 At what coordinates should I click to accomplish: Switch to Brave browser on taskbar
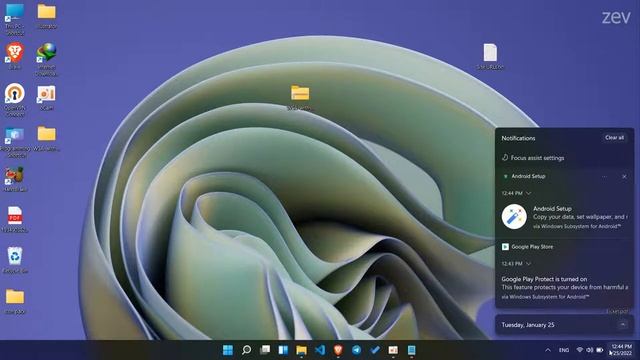(x=338, y=350)
